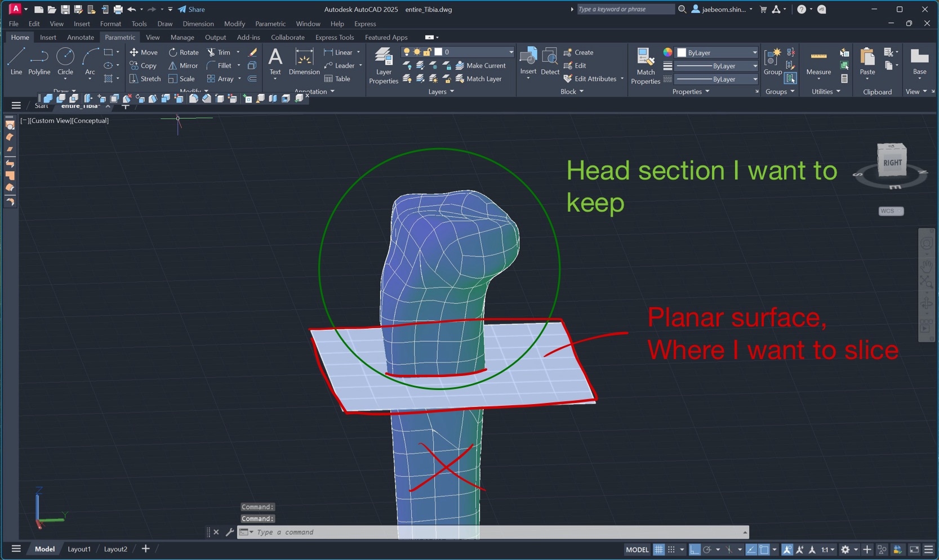The height and width of the screenshot is (560, 939).
Task: Select the Copy tool
Action: (x=144, y=65)
